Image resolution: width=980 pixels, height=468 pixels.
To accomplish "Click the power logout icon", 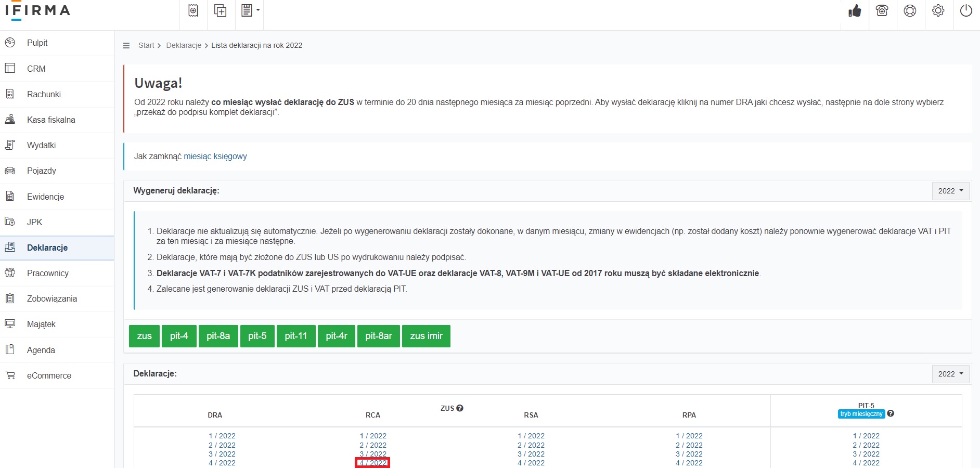I will point(966,10).
